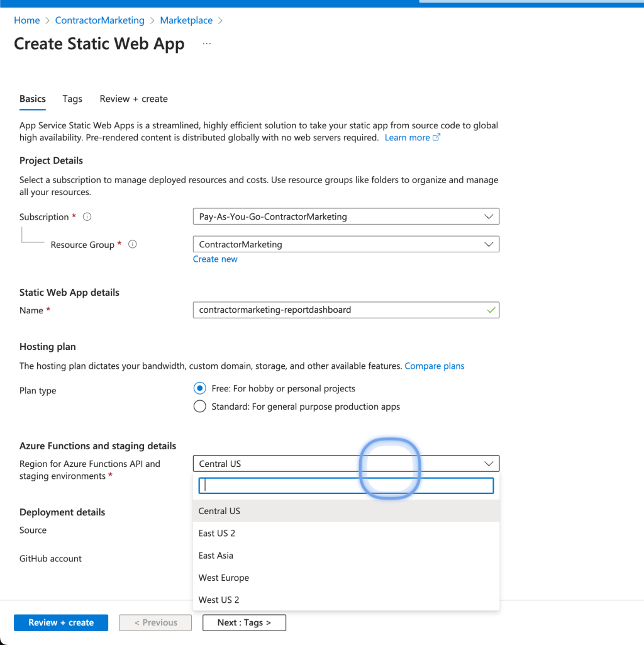644x645 pixels.
Task: Click the GitHub account label
Action: (x=50, y=559)
